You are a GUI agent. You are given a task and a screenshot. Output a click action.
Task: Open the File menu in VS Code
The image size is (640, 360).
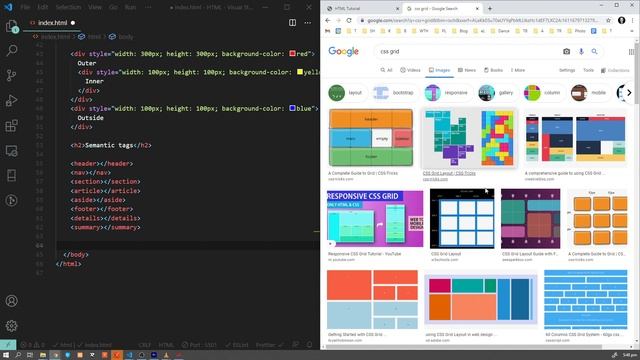click(25, 7)
